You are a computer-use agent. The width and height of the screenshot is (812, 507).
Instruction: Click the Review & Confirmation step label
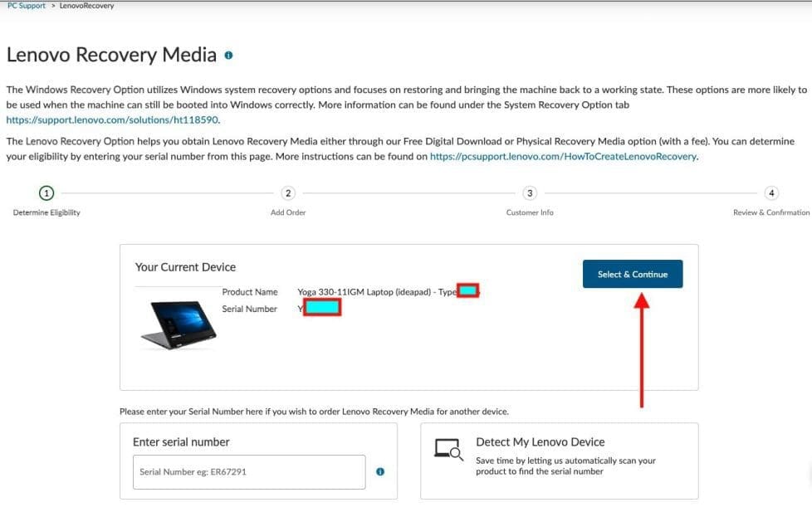coord(770,212)
